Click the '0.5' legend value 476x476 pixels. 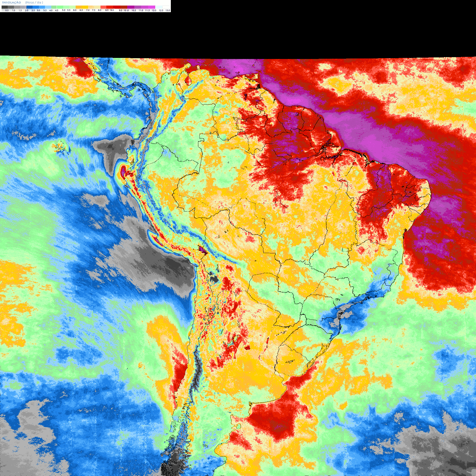click(7, 10)
